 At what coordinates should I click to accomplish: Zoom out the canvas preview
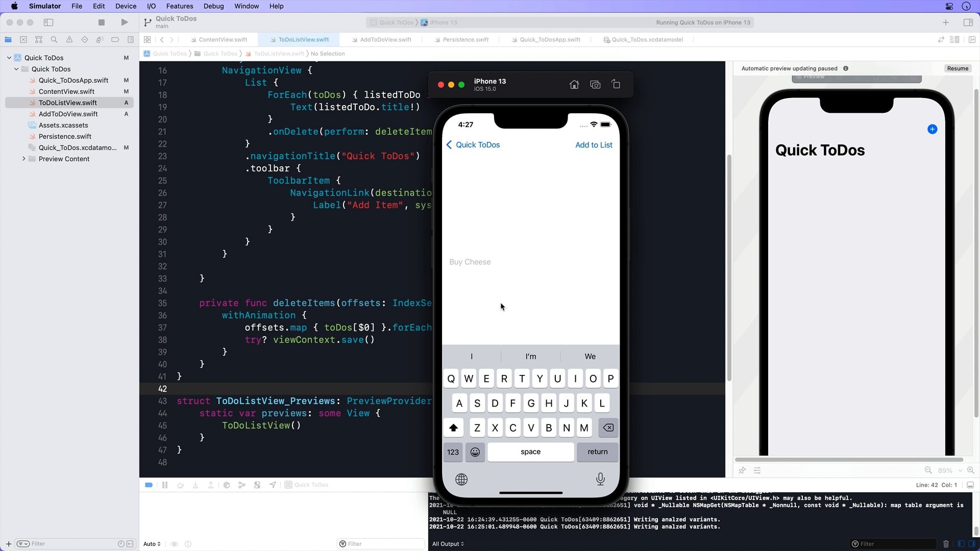928,470
